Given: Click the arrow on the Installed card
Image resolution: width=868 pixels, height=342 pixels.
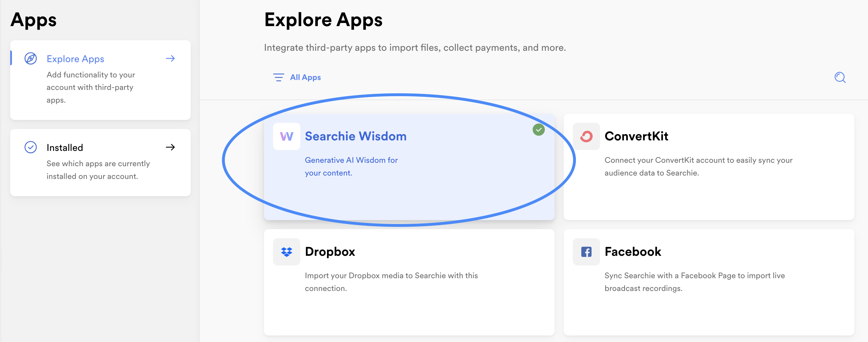Looking at the screenshot, I should [x=171, y=147].
